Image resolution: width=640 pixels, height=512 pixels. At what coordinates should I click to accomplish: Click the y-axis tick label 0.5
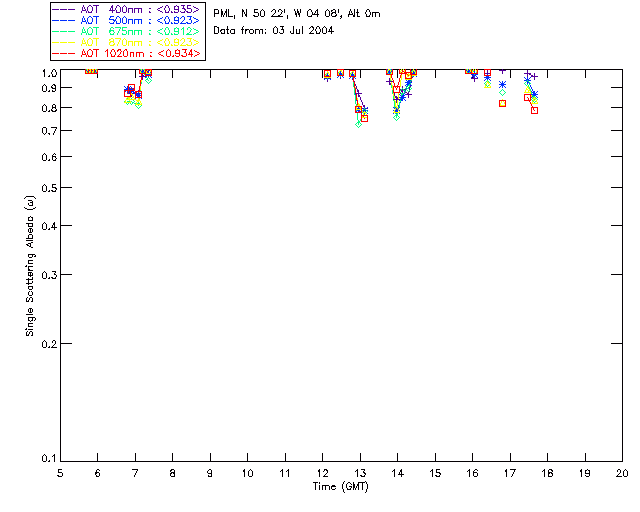47,188
